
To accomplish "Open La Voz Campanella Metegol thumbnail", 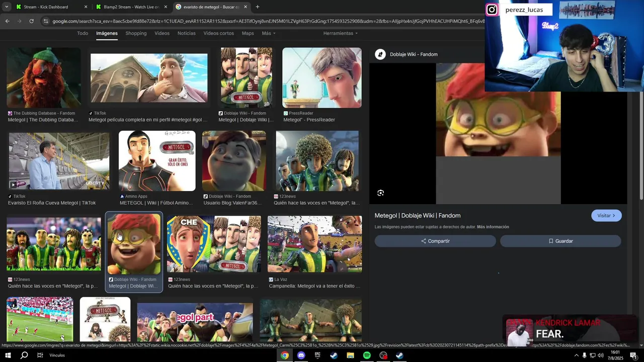I will click(314, 244).
